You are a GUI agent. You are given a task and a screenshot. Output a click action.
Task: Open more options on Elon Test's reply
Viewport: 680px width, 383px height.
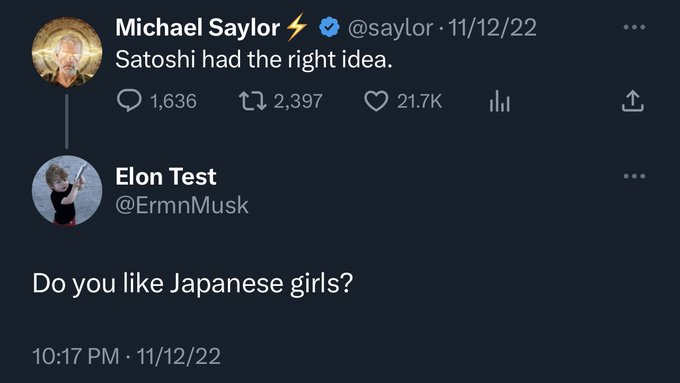coord(634,176)
